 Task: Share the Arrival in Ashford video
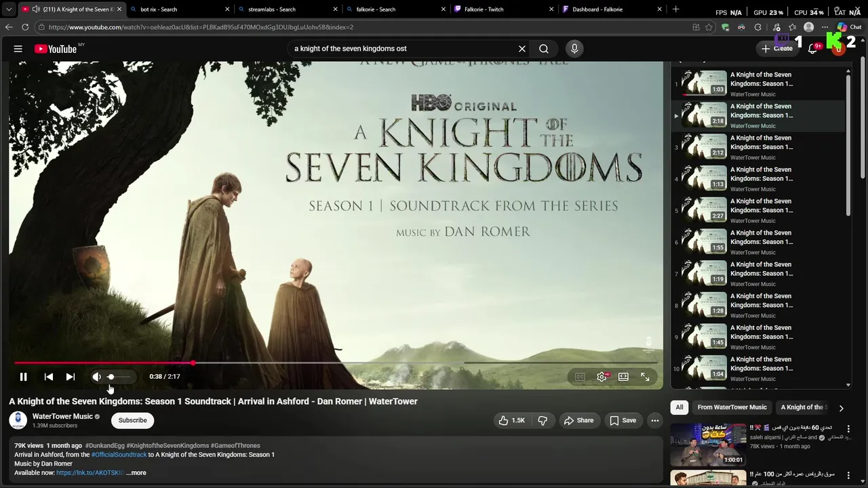(578, 420)
